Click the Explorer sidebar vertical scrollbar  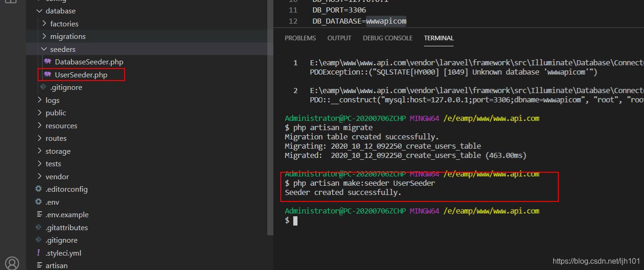pyautogui.click(x=271, y=118)
